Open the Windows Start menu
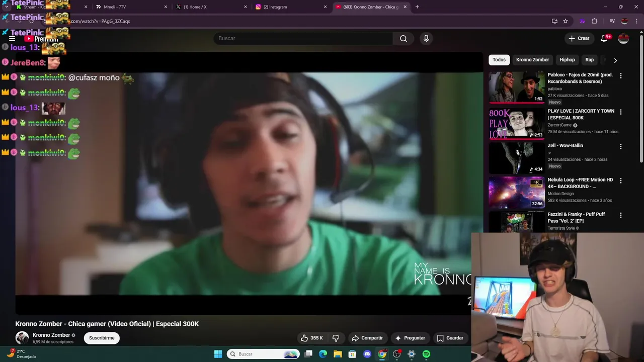The width and height of the screenshot is (644, 362). pyautogui.click(x=218, y=354)
